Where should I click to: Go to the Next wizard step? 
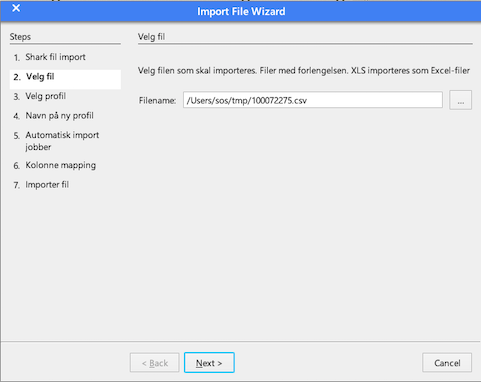209,363
